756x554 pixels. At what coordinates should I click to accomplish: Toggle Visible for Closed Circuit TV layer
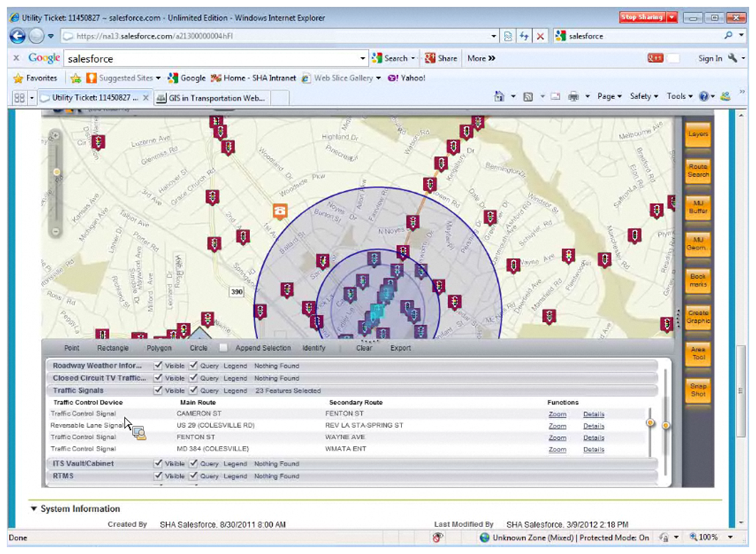point(157,378)
